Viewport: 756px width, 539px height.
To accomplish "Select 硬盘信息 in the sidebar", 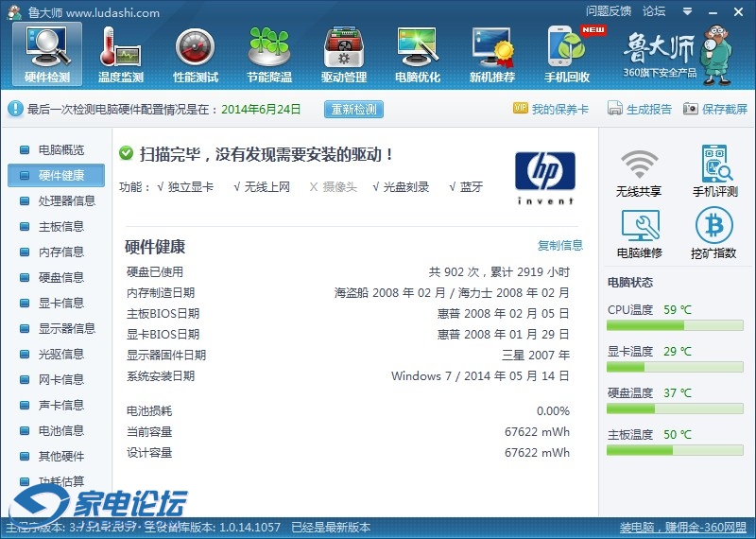I will click(56, 277).
